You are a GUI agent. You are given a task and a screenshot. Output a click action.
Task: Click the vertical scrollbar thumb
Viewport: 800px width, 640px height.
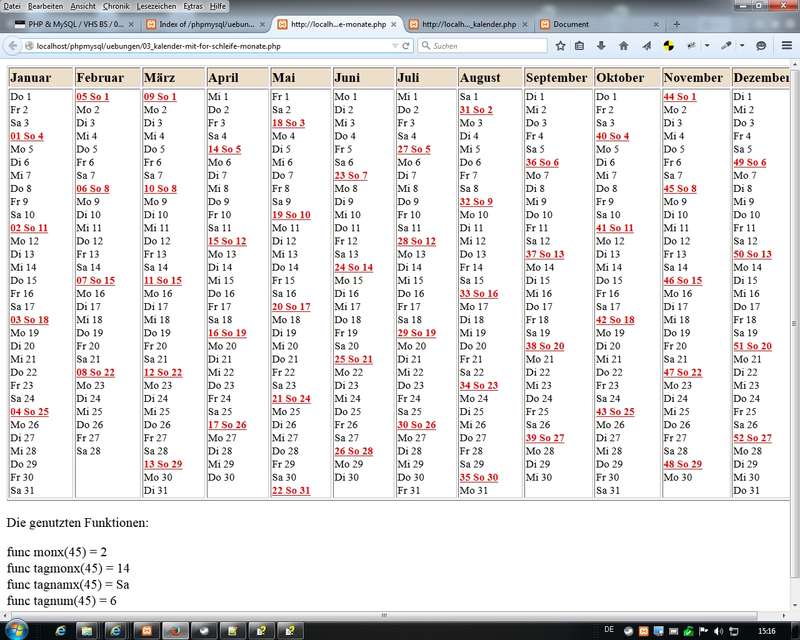[794, 323]
